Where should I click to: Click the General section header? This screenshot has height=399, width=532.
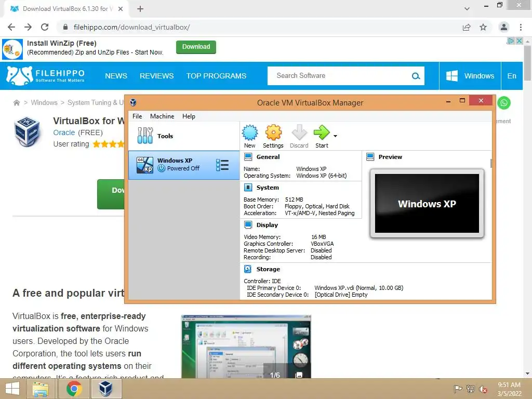pos(268,157)
